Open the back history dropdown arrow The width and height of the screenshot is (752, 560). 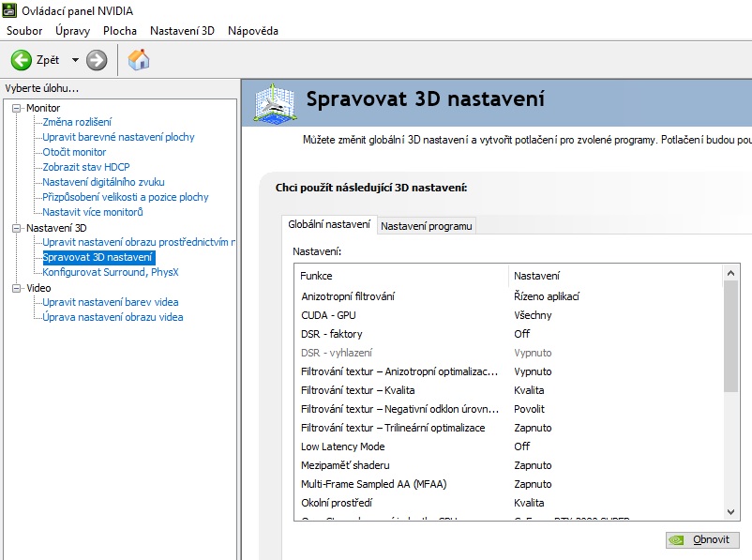coord(75,60)
